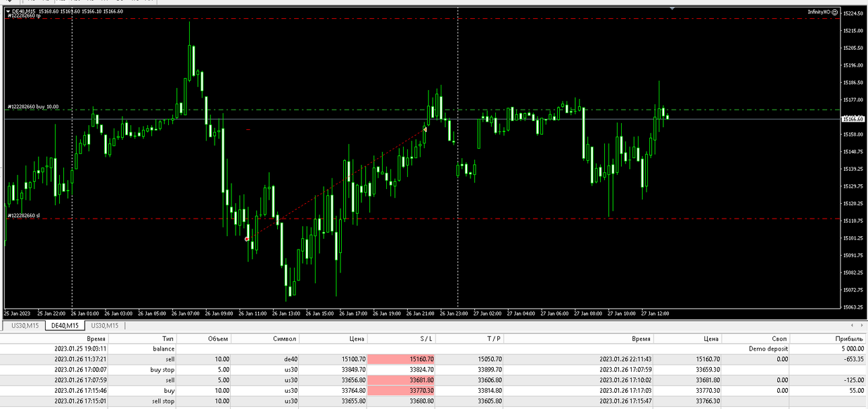The width and height of the screenshot is (868, 409).
Task: Click the stop loss 33824.70 cell
Action: 422,369
